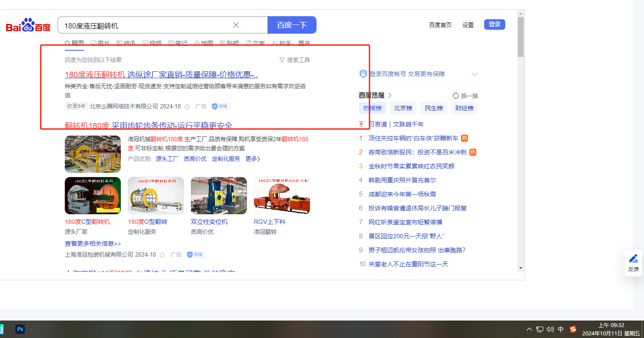Image resolution: width=644 pixels, height=338 pixels.
Task: Switch to the 地图 search tab
Action: pyautogui.click(x=204, y=43)
